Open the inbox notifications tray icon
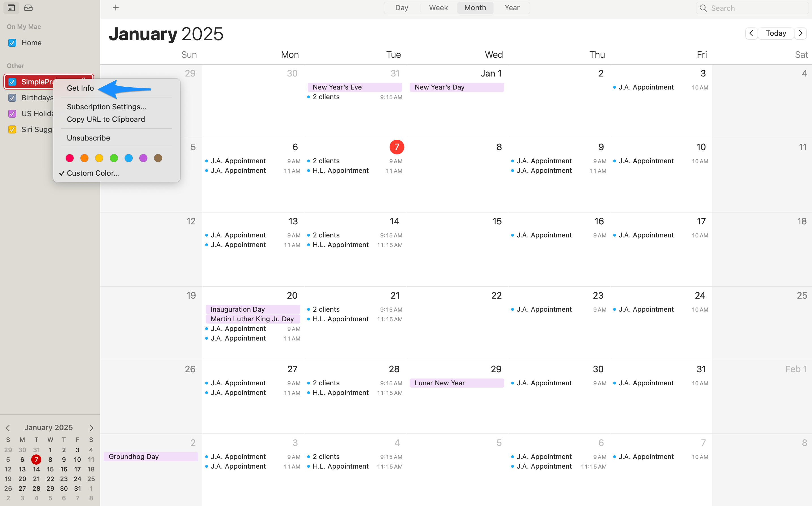 coord(28,8)
